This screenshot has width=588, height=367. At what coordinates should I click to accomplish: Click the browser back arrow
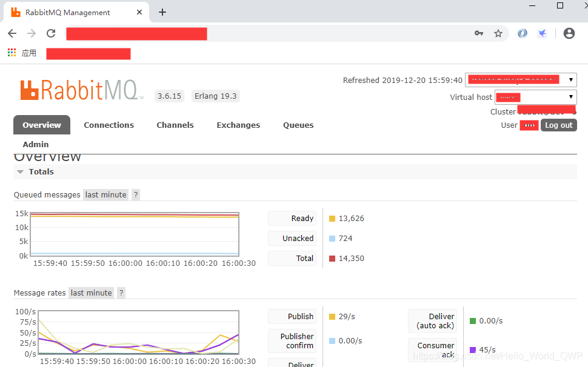(12, 33)
